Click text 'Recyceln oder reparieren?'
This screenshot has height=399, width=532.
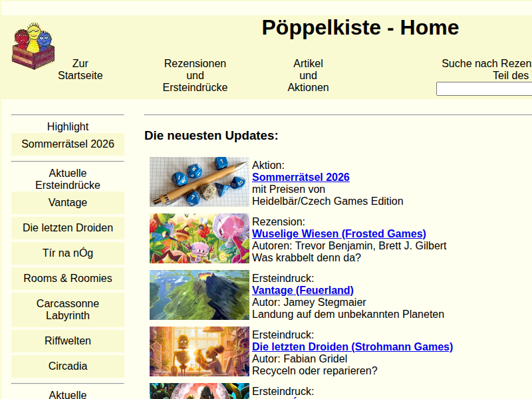[315, 371]
